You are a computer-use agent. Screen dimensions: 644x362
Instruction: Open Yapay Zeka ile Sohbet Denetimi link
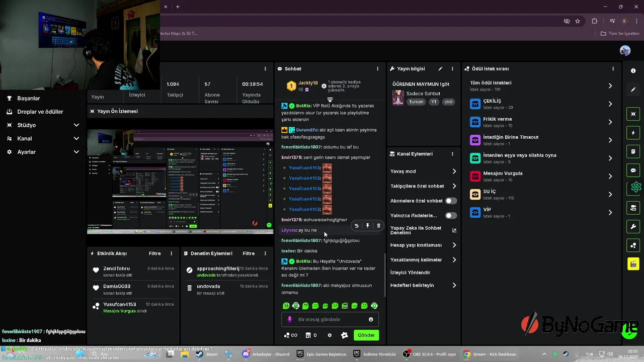point(423,230)
